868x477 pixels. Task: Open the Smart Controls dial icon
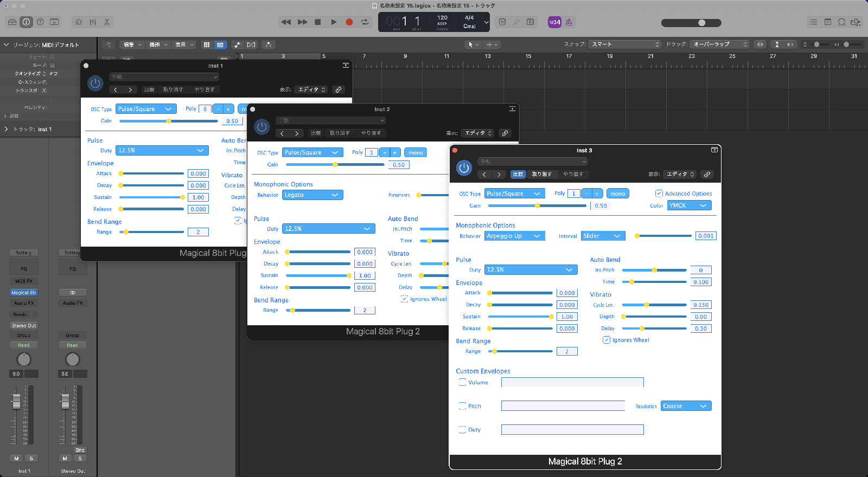click(x=79, y=22)
